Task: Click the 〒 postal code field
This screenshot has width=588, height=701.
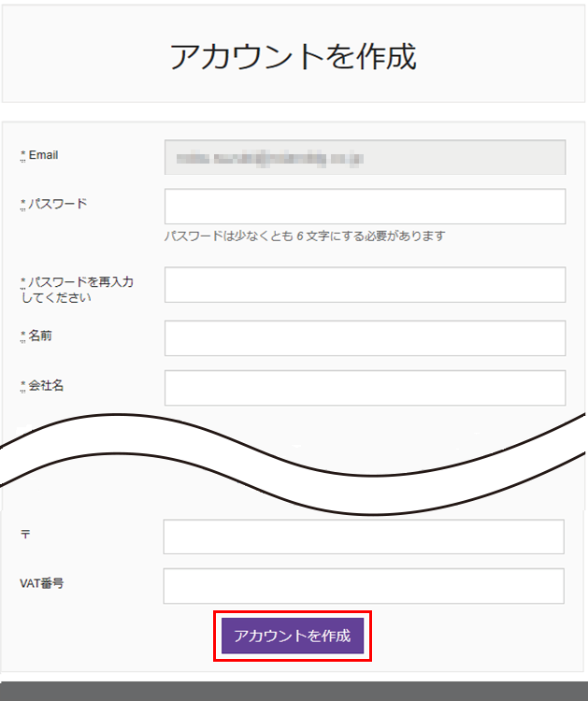Action: (364, 536)
